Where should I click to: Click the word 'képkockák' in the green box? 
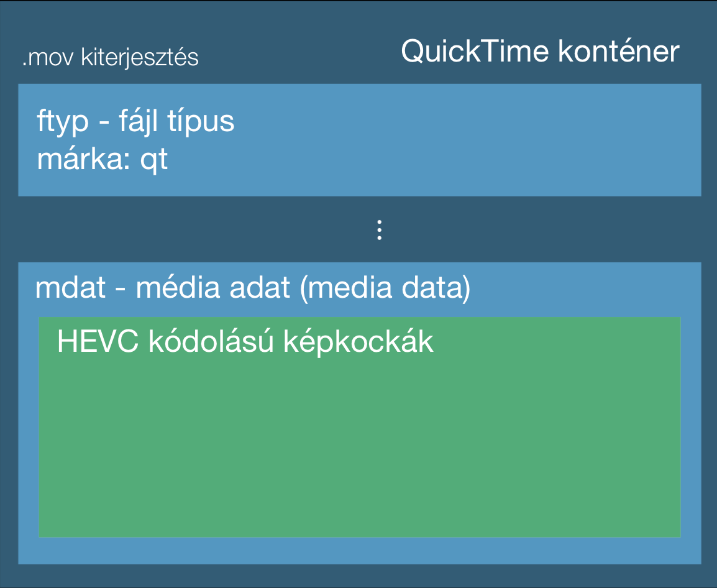tap(358, 342)
